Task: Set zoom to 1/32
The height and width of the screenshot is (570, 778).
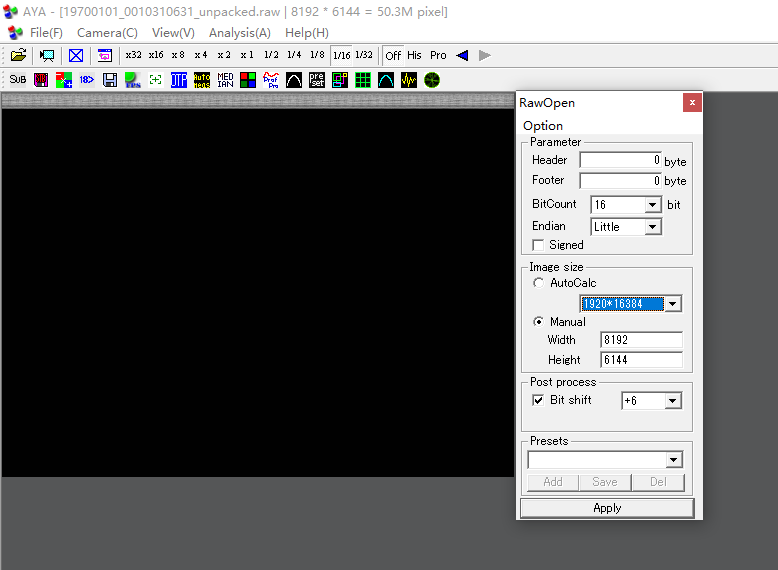Action: pyautogui.click(x=364, y=55)
